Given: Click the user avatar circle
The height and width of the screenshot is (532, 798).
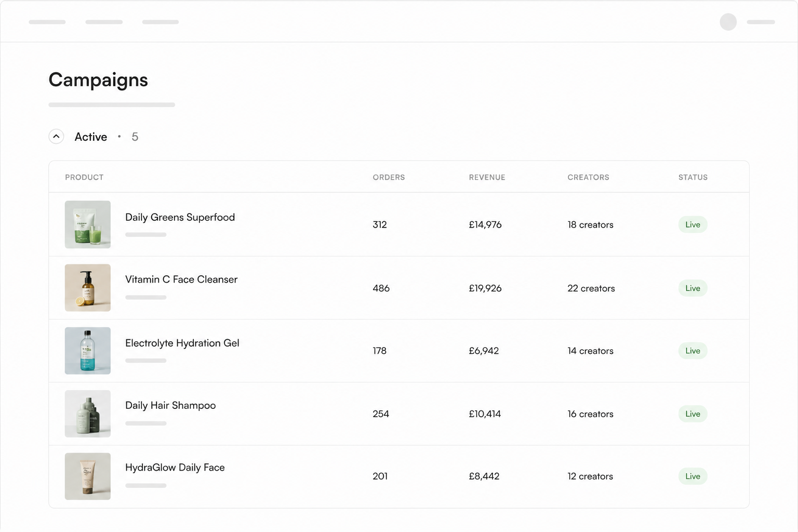Looking at the screenshot, I should pos(728,22).
